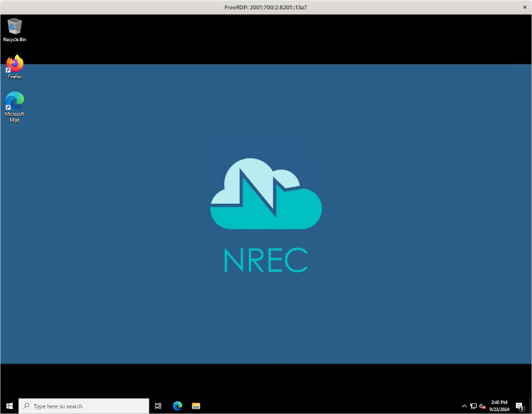Screen dimensions: 532x414
Task: Click the 'Type here to search' box
Action: (84, 406)
